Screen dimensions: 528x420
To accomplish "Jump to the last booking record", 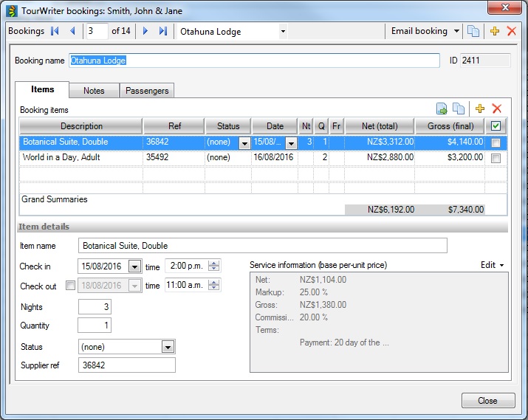I will click(163, 31).
